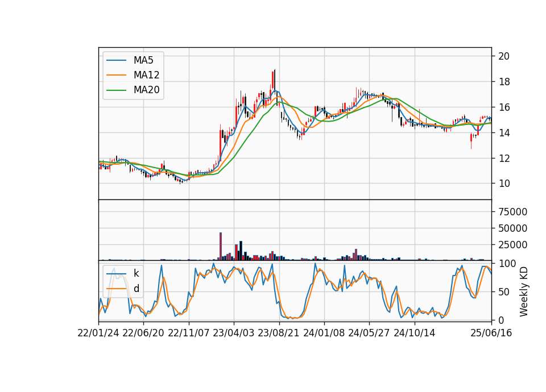Click the 24/10/14 date axis label
The image size is (546, 392).
click(415, 333)
